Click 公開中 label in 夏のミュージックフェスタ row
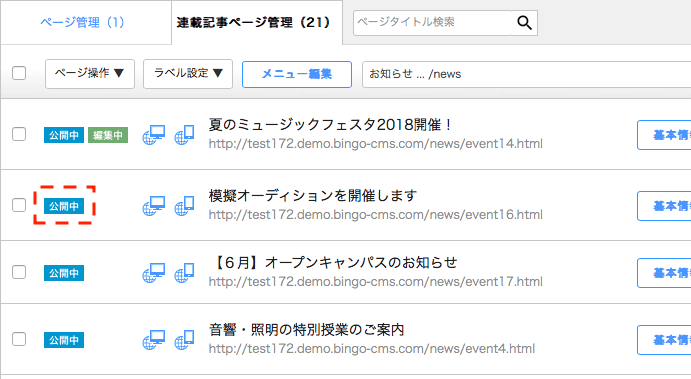 coord(64,135)
